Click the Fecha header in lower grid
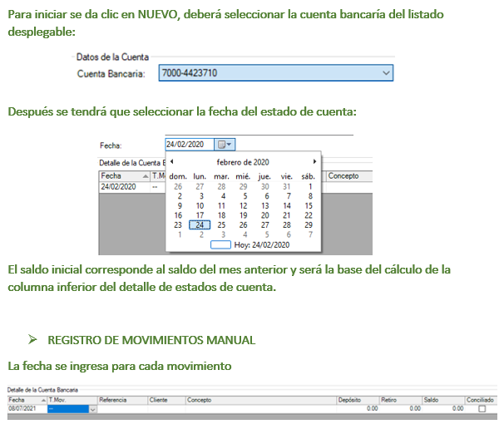504x429 pixels. 27,400
